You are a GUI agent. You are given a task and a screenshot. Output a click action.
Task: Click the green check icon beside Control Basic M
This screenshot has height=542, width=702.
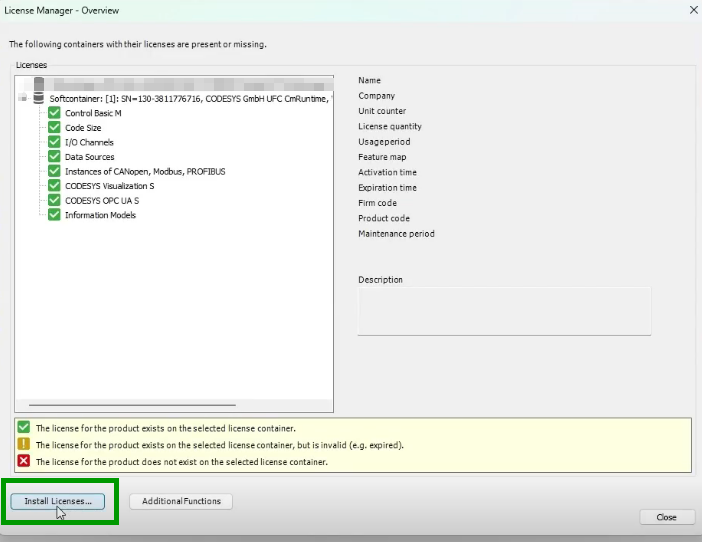(55, 114)
